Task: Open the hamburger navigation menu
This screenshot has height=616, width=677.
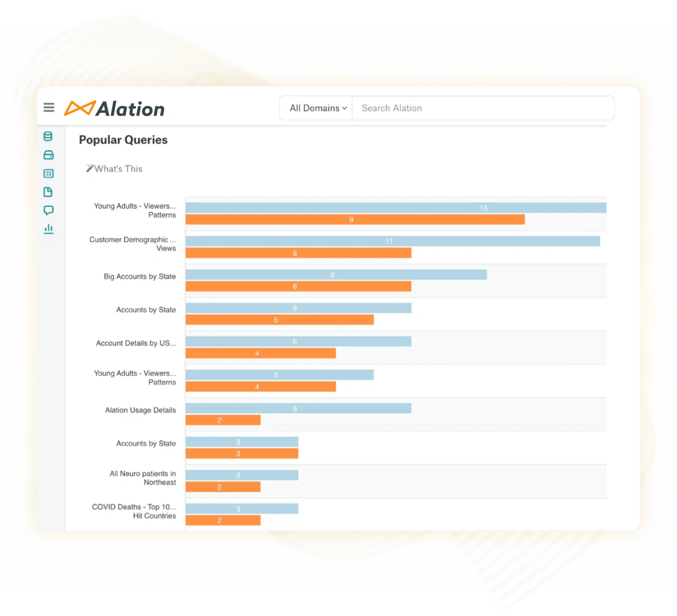Action: [49, 107]
